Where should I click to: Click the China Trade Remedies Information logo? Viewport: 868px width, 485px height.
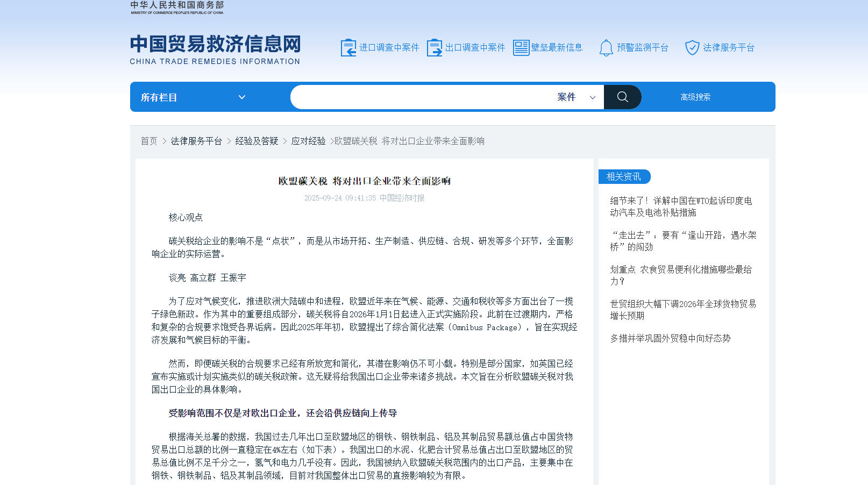click(215, 49)
